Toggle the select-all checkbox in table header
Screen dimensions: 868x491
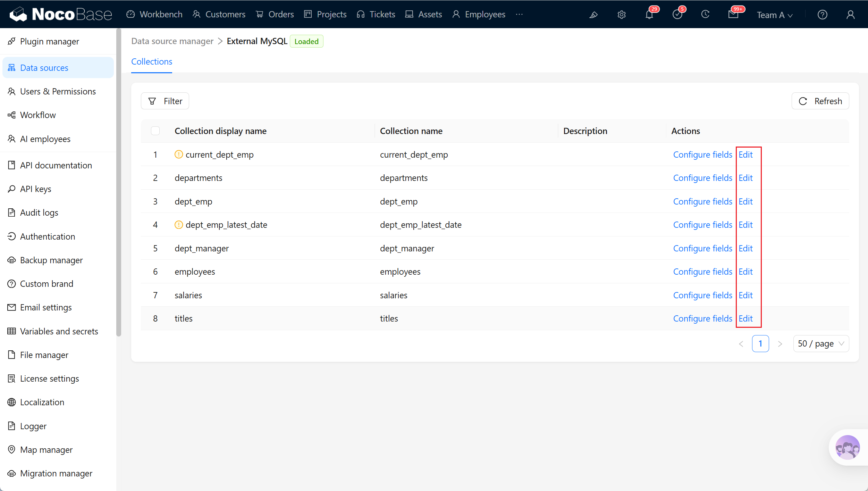(x=155, y=131)
